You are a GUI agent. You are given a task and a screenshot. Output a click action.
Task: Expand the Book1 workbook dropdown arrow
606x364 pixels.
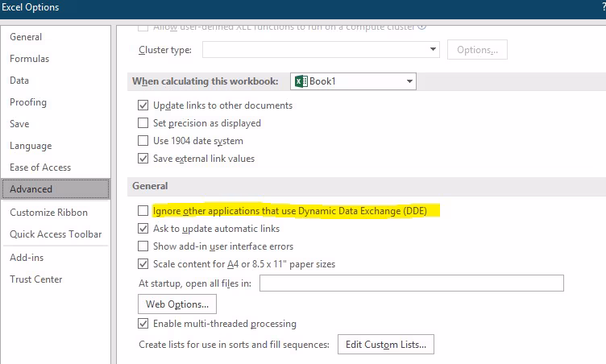pyautogui.click(x=409, y=81)
